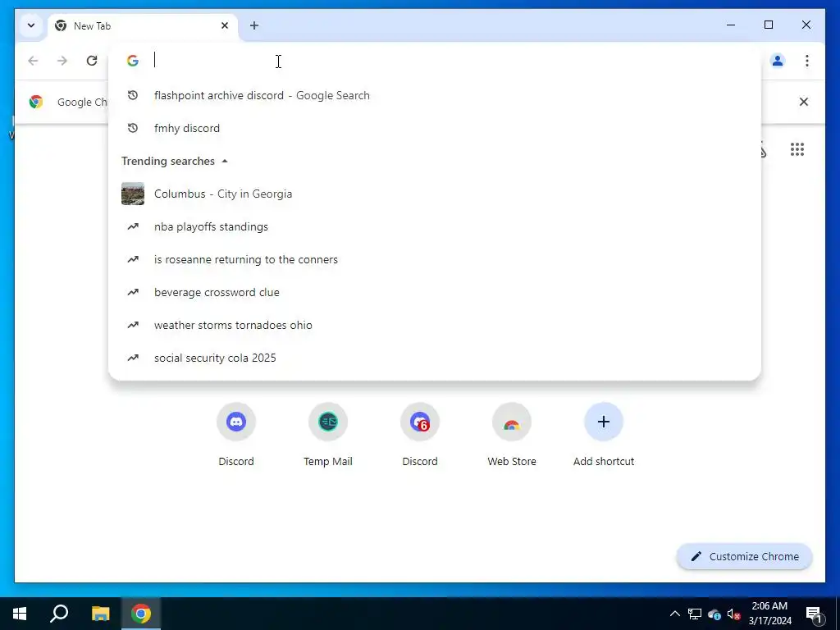Reload the page with the refresh icon
Screen dimensions: 840x630
click(x=92, y=61)
